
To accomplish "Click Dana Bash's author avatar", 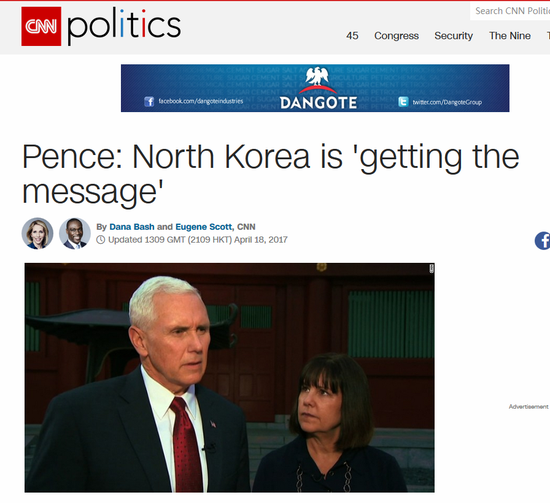I will coord(38,234).
